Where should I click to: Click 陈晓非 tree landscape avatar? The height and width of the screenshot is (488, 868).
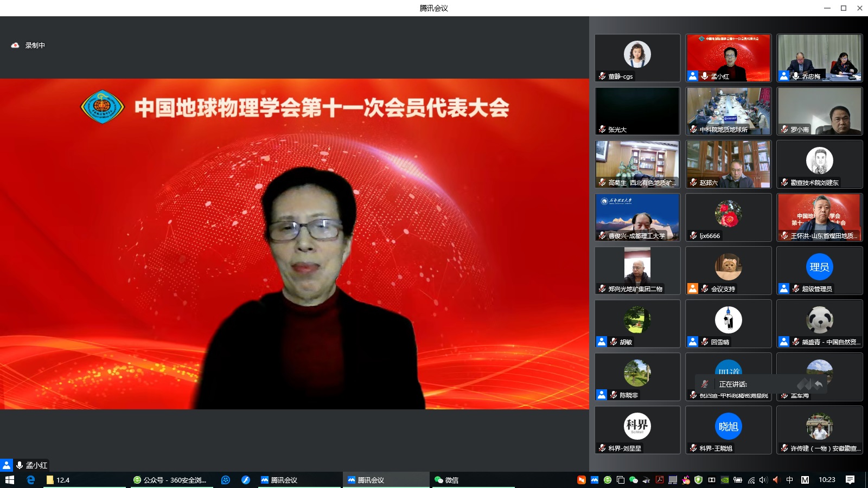[637, 373]
